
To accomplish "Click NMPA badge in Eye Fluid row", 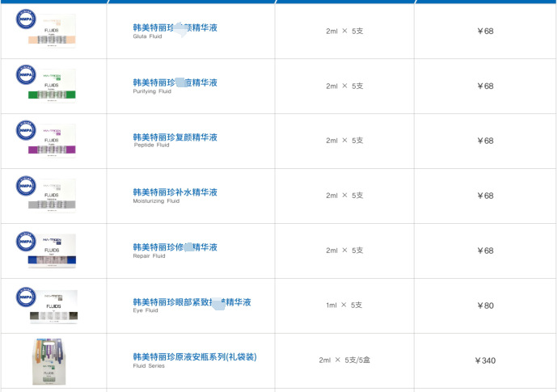I will click(26, 297).
